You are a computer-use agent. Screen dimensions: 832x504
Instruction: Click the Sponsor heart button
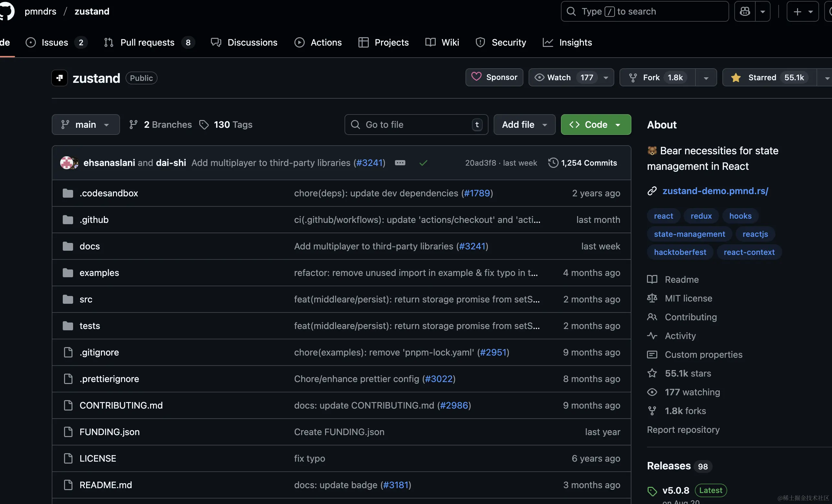(x=494, y=77)
